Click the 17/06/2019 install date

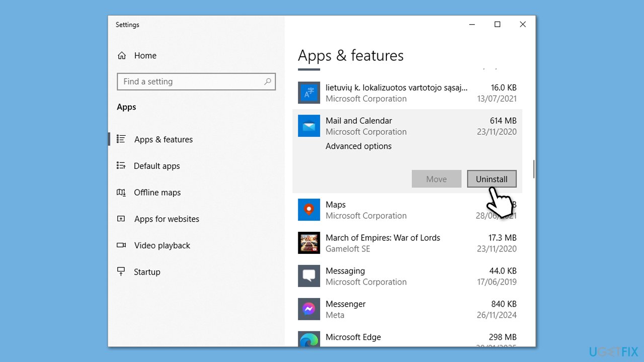497,282
